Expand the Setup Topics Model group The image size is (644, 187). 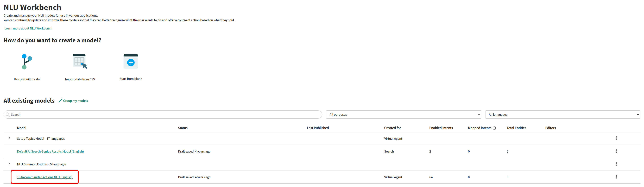tap(9, 138)
